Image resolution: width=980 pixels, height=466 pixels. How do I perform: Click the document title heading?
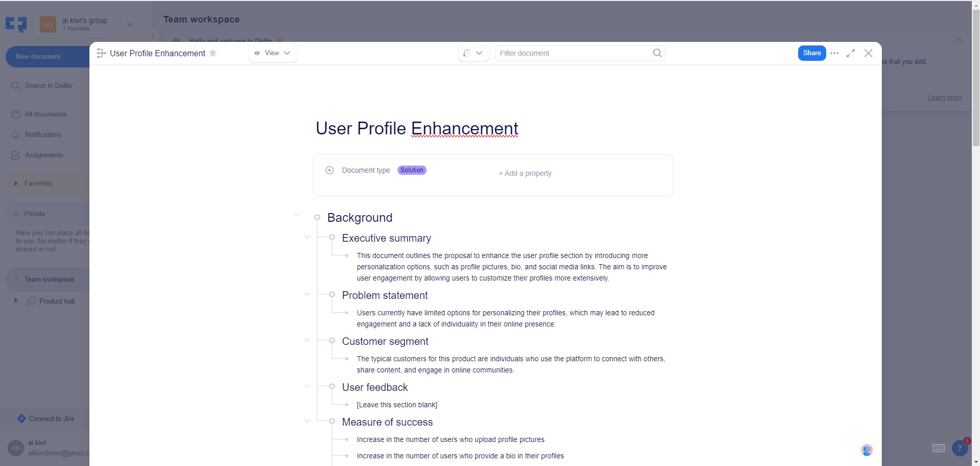417,128
